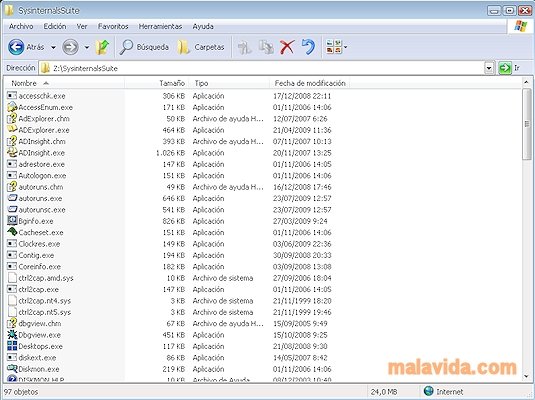Select the file named autoruns.chm
Viewport: 535px width, 400px height.
[x=41, y=187]
